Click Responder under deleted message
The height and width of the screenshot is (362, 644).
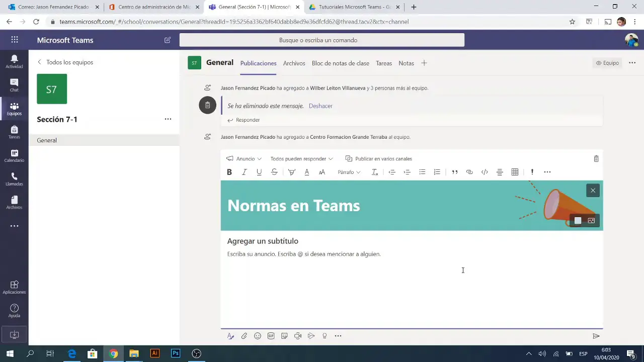click(x=244, y=120)
